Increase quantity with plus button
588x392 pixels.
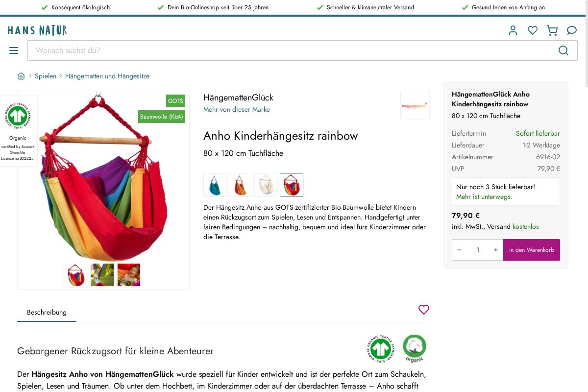click(x=496, y=250)
